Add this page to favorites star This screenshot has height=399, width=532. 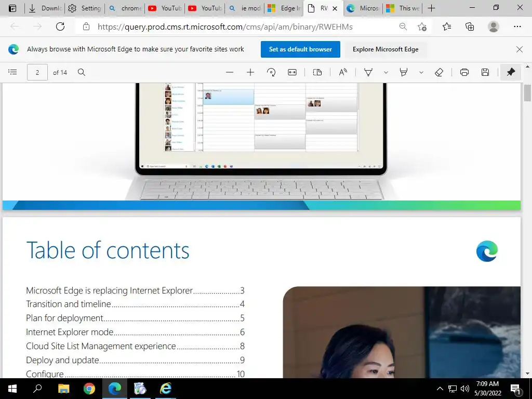click(x=422, y=26)
